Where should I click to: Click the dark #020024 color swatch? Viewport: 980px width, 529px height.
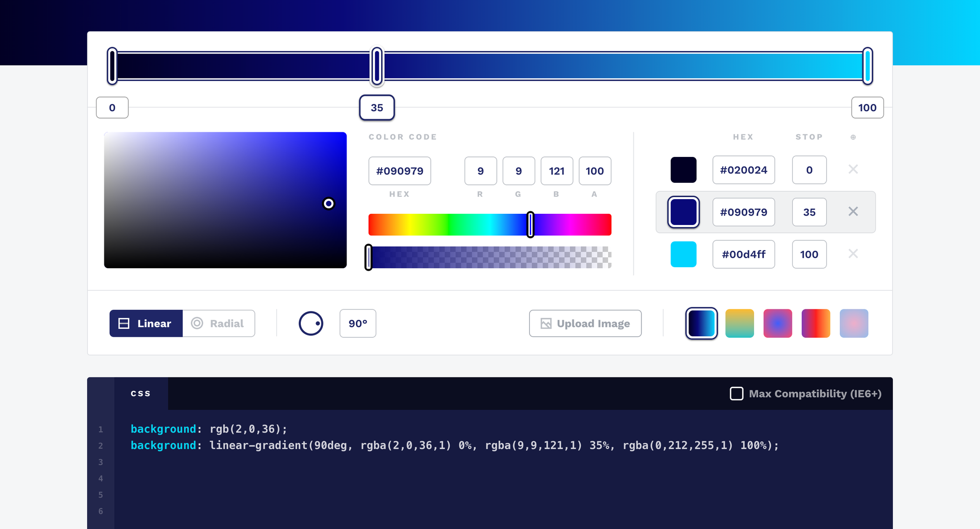point(684,170)
